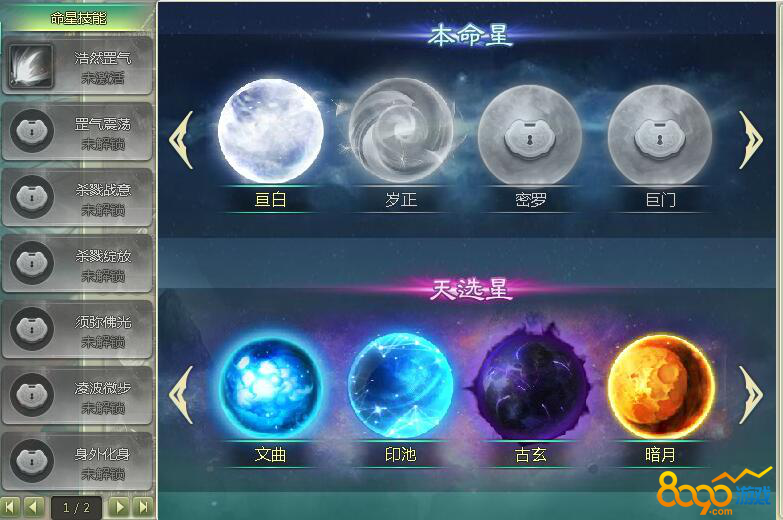This screenshot has height=520, width=783.
Task: Show next stars in 本命星 row
Action: coord(750,140)
